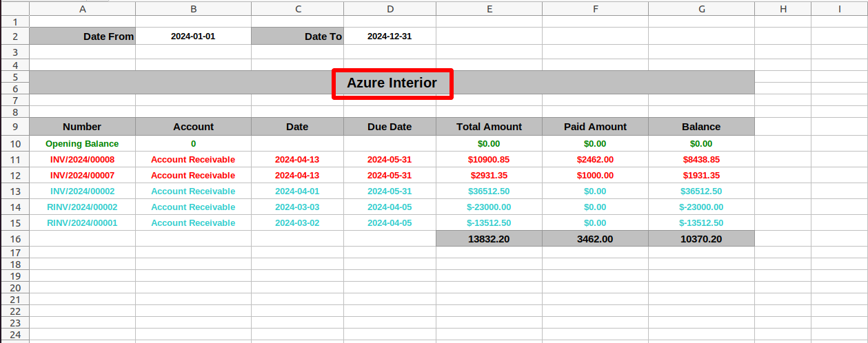
Task: Click the Date To value 2024-12-31
Action: (390, 36)
